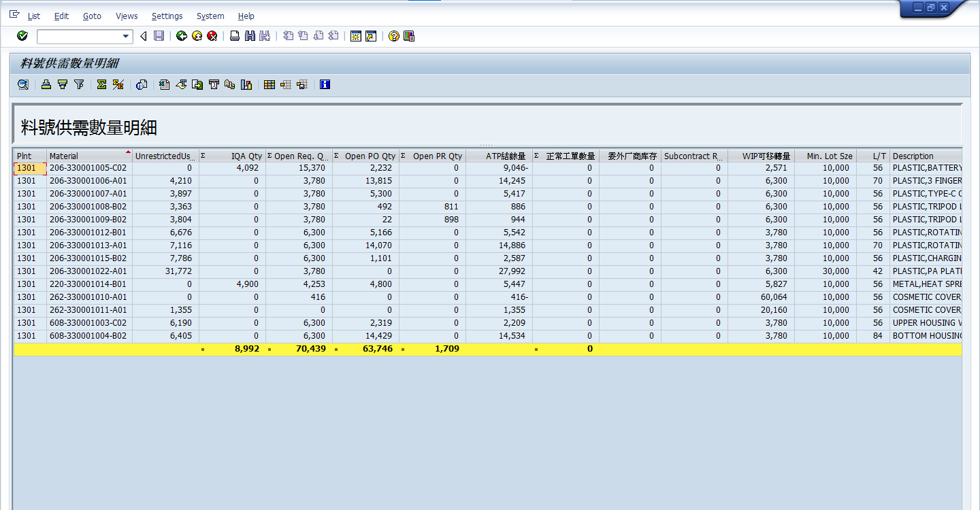Click the green checkmark Enter button
Screen dimensions: 980x510
point(22,36)
